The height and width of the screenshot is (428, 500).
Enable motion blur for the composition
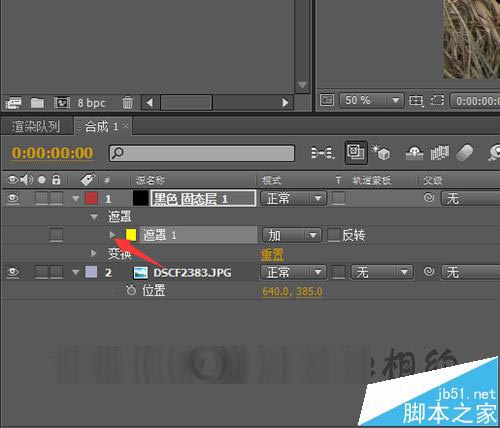click(x=465, y=153)
